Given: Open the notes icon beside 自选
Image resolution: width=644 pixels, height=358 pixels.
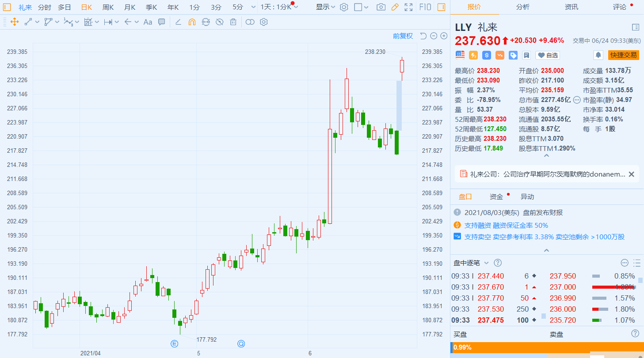Looking at the screenshot, I should click(x=526, y=55).
